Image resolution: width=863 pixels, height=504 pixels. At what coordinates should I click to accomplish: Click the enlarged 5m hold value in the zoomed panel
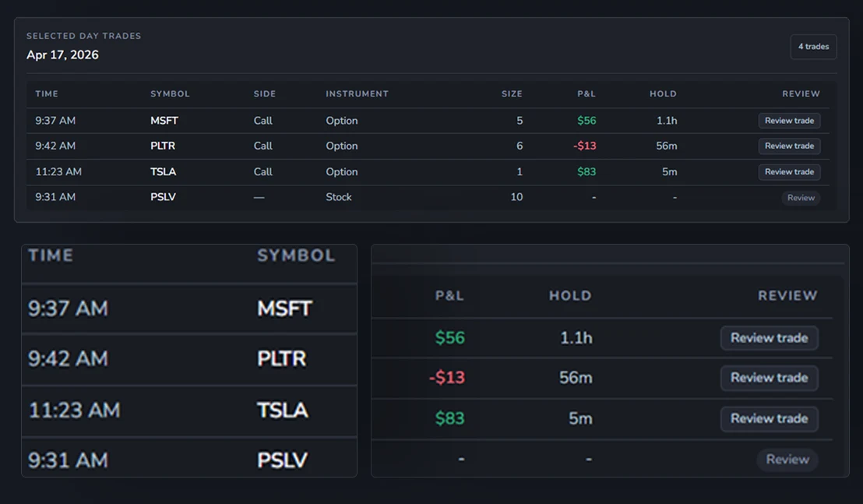point(580,419)
